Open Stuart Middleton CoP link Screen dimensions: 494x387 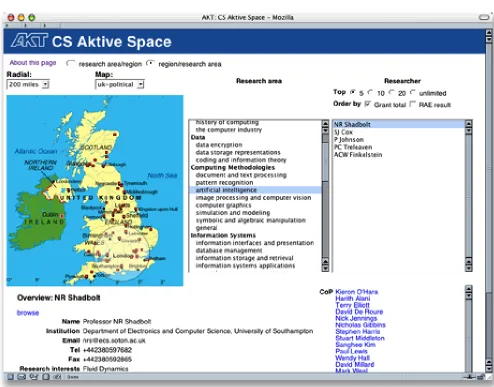(360, 338)
